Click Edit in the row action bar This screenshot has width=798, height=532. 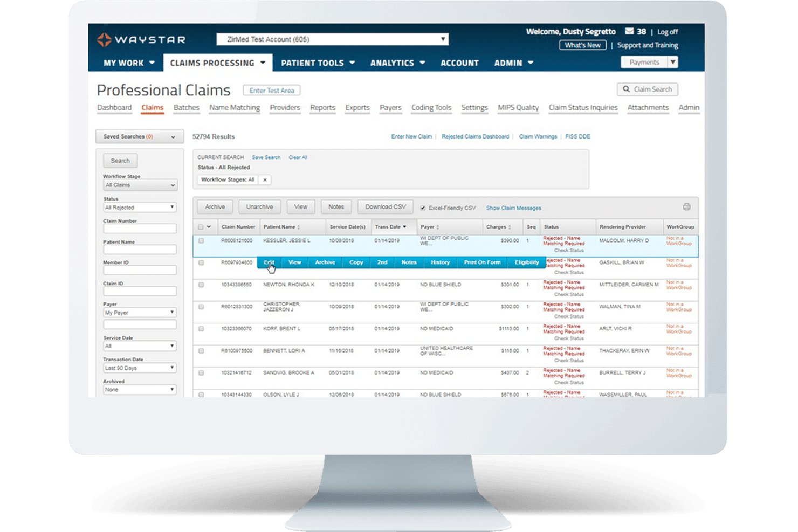[269, 262]
